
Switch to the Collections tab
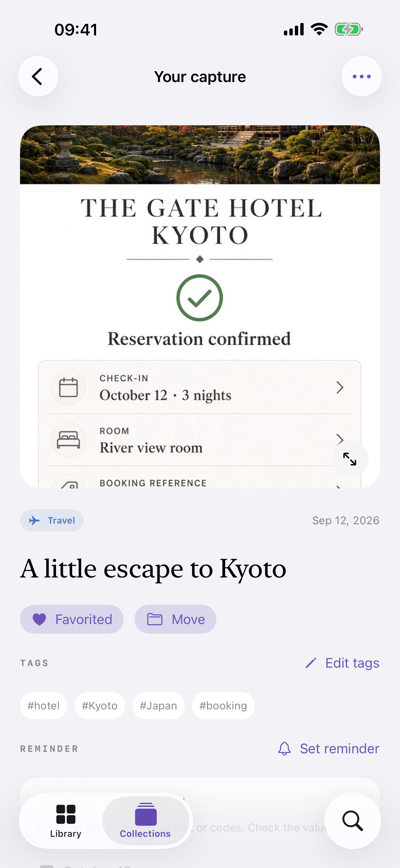click(145, 821)
